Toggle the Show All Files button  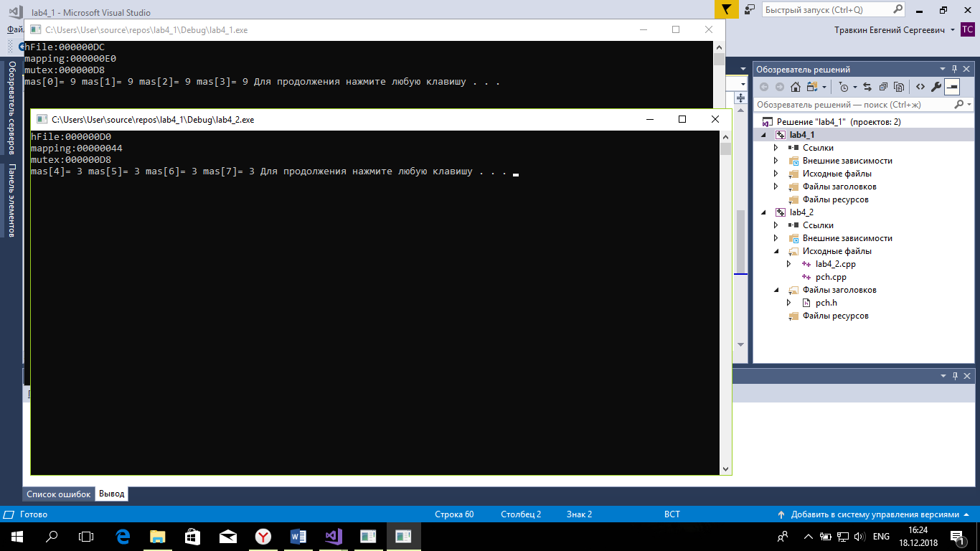coord(898,87)
